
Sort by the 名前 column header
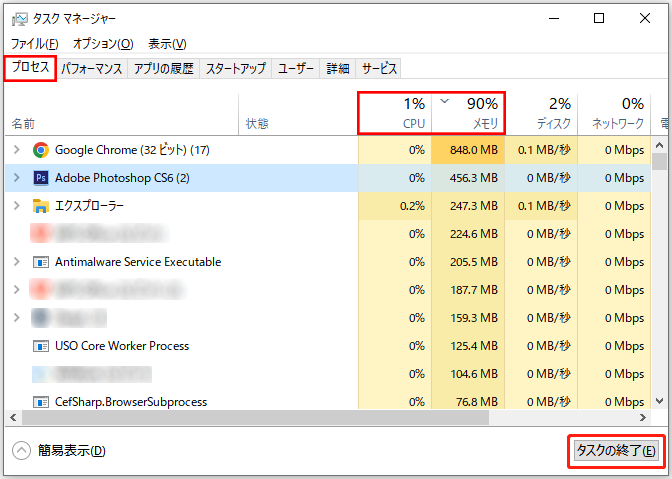coord(121,114)
